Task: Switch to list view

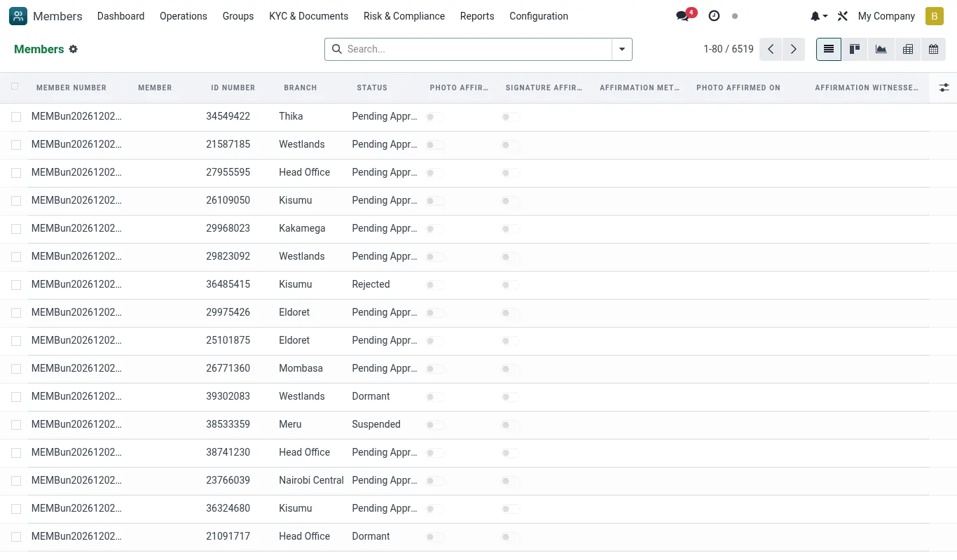Action: click(829, 49)
